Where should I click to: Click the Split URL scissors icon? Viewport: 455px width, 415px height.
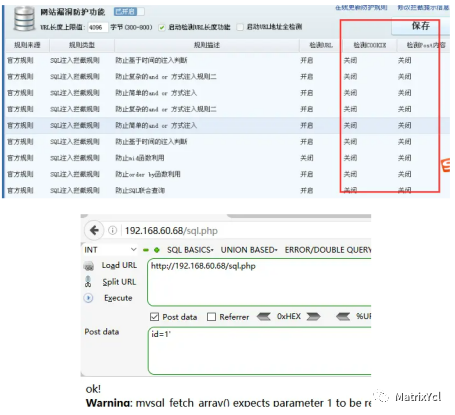pyautogui.click(x=88, y=282)
